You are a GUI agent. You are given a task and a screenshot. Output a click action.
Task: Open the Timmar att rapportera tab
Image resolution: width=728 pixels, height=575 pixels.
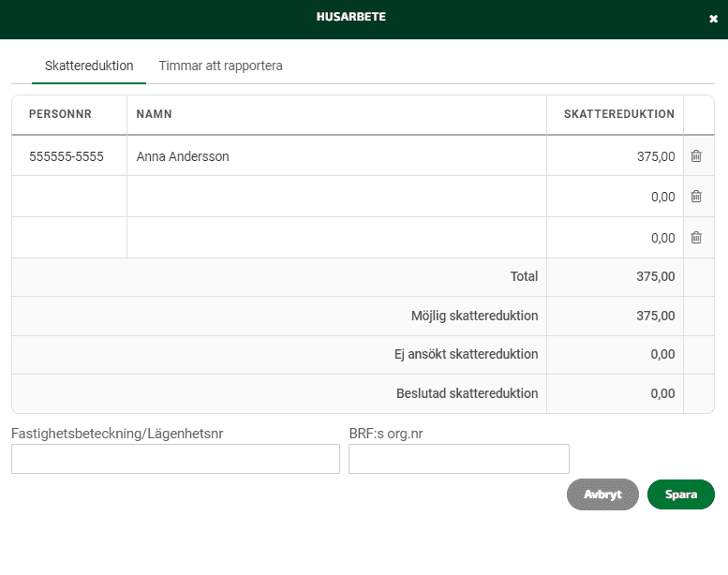[x=220, y=66]
